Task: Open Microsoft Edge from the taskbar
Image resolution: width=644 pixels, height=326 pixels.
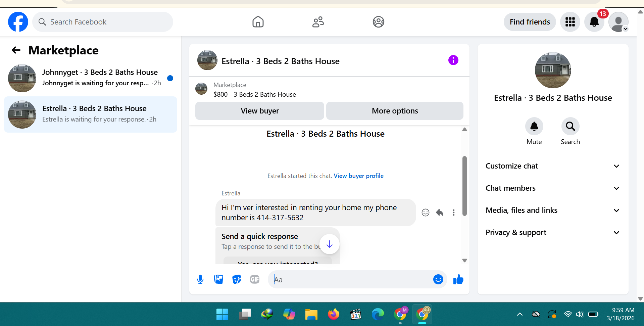Action: tap(378, 315)
